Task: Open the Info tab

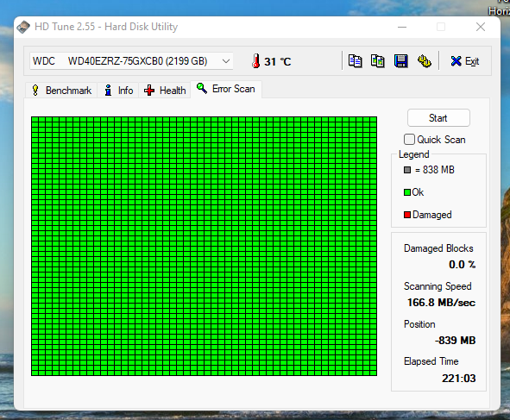Action: [118, 90]
